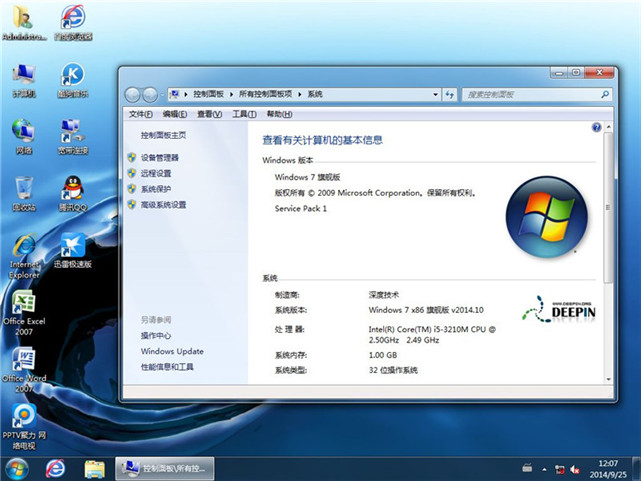Open 操作中心 link
Image resolution: width=641 pixels, height=481 pixels.
[156, 336]
